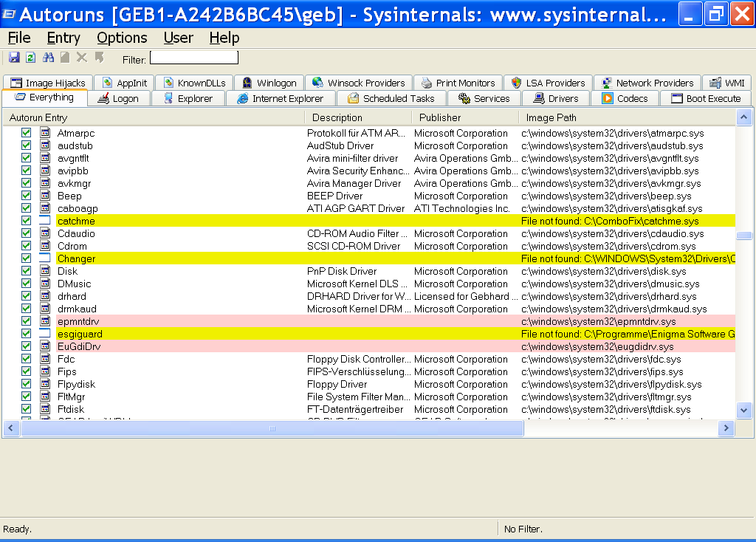756x542 pixels.
Task: Click the DMusic driver file icon
Action: point(45,283)
